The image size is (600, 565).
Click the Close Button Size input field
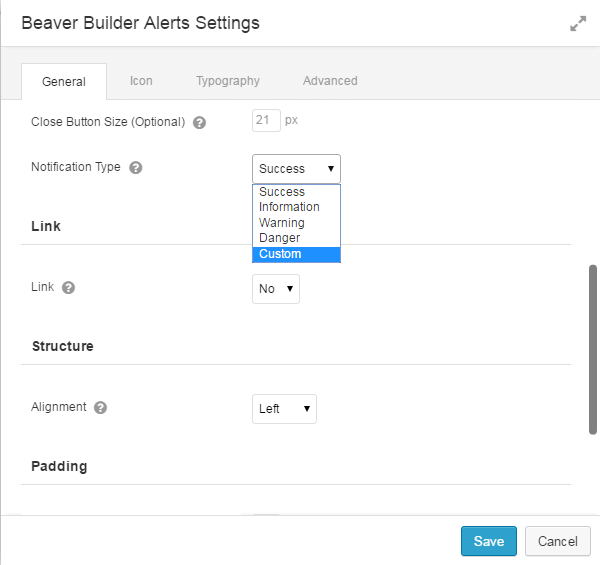[x=267, y=121]
